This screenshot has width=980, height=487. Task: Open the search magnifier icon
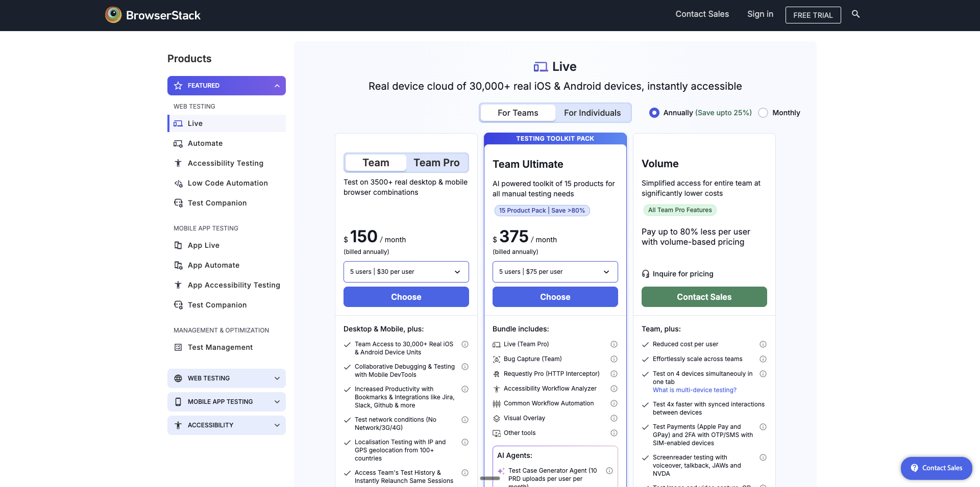pyautogui.click(x=856, y=14)
